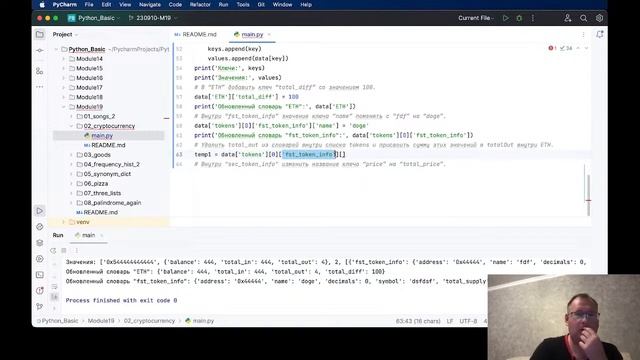Open the File menu
This screenshot has width=640, height=360.
[89, 5]
